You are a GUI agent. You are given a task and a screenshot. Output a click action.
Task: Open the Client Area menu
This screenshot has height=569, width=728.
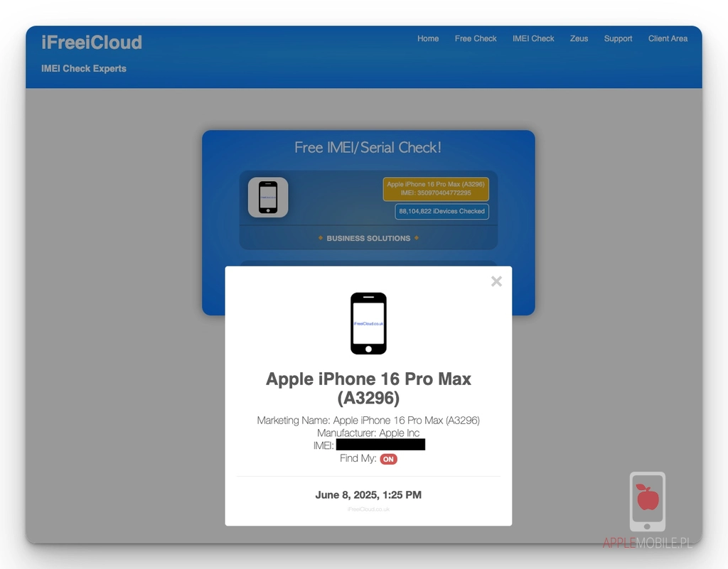(668, 39)
